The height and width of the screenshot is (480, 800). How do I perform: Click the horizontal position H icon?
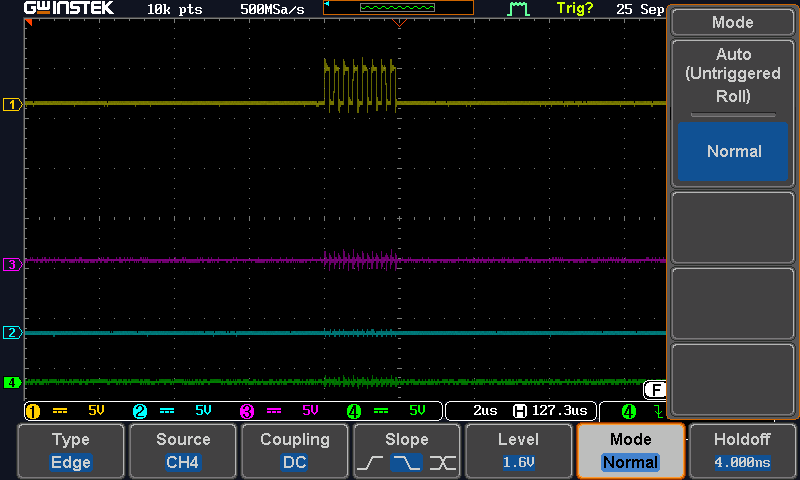click(x=519, y=411)
